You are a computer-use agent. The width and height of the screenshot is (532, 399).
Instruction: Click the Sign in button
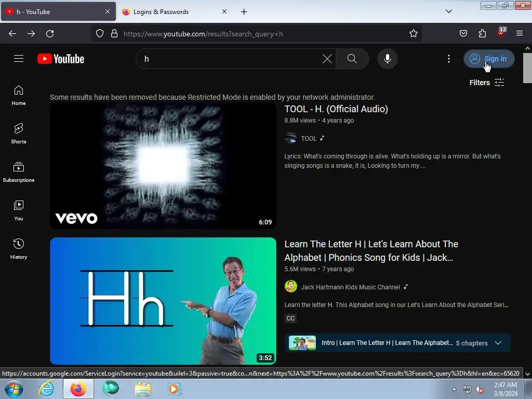point(489,59)
